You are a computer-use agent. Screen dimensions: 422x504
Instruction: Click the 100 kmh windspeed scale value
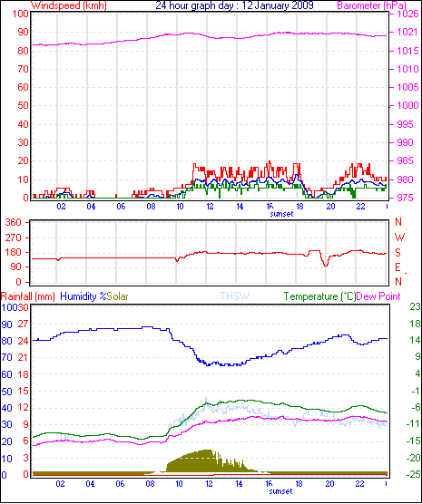(21, 14)
